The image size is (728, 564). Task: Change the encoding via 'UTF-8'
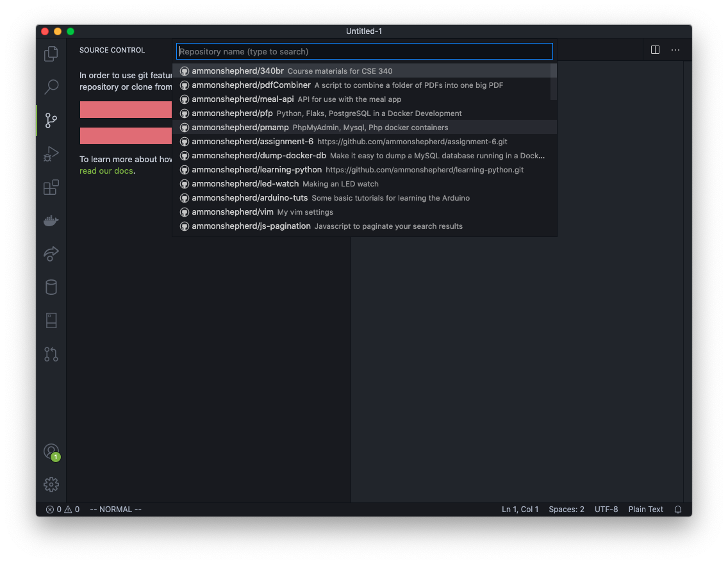606,510
